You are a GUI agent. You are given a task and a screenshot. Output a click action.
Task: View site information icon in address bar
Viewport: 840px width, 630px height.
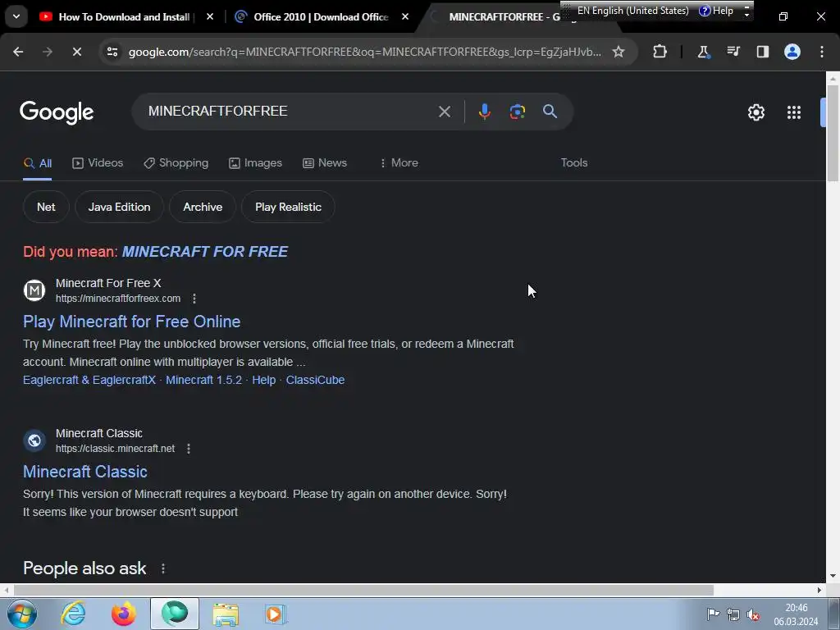point(112,52)
